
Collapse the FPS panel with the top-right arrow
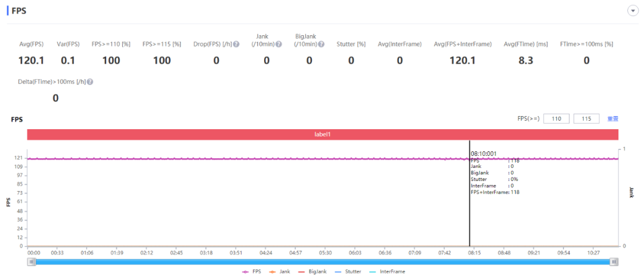(633, 11)
